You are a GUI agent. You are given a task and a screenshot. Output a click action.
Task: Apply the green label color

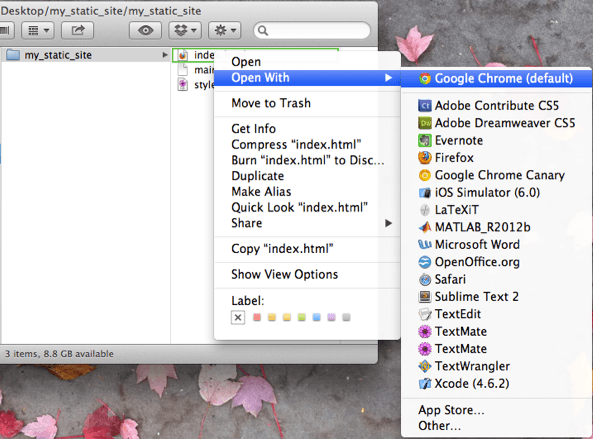click(x=301, y=317)
